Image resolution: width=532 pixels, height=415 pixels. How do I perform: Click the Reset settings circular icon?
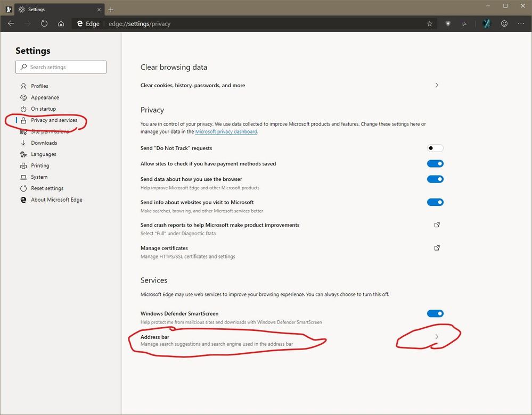(x=23, y=188)
